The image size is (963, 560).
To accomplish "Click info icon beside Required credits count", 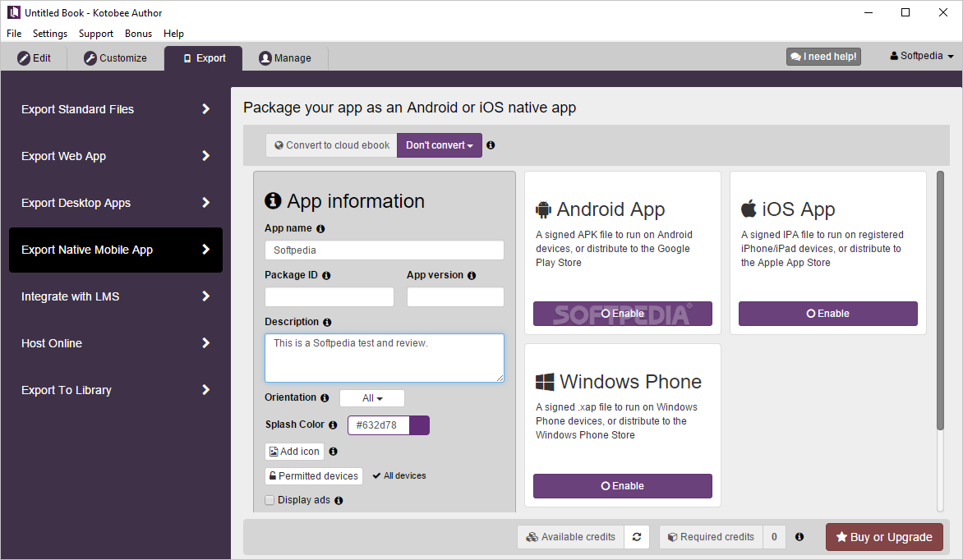I will point(799,537).
